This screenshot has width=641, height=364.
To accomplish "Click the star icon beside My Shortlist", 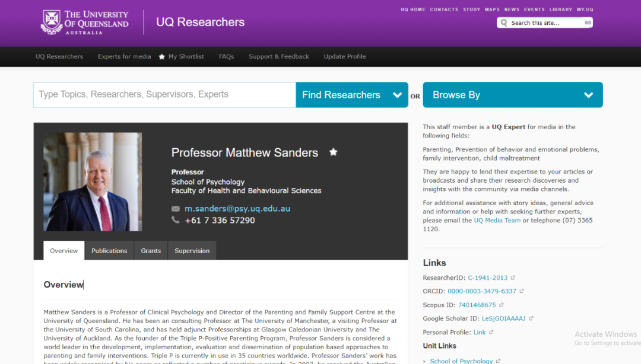I will tap(161, 57).
